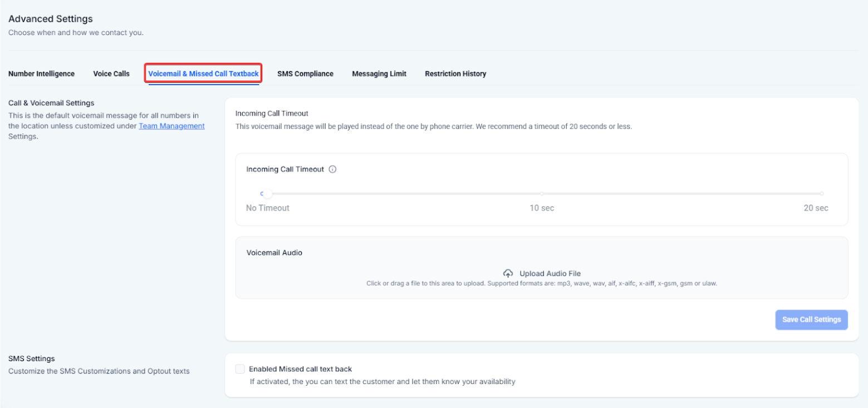The width and height of the screenshot is (868, 408).
Task: Switch to the Voice Calls tab
Action: (111, 74)
